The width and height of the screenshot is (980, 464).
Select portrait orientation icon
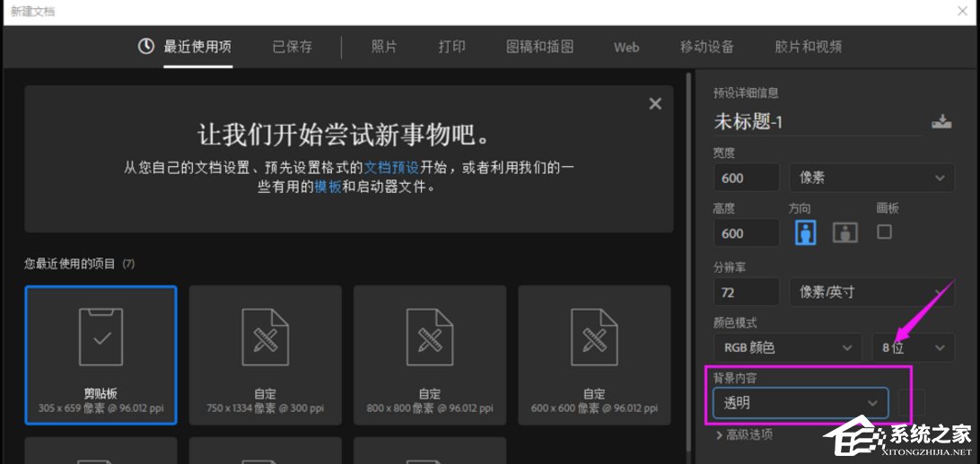pos(805,232)
